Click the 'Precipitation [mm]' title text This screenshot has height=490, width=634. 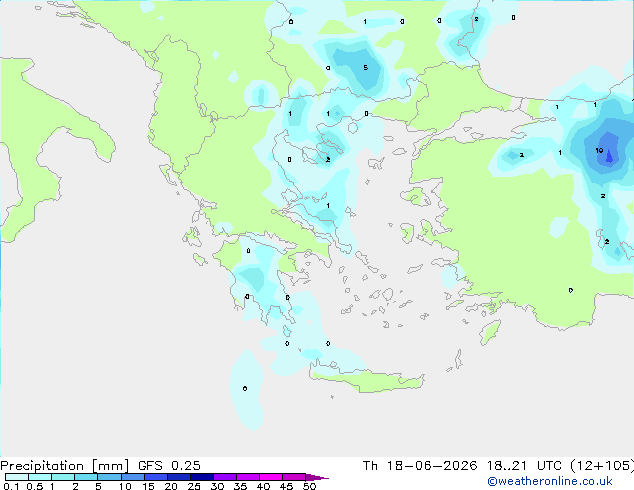(x=65, y=466)
